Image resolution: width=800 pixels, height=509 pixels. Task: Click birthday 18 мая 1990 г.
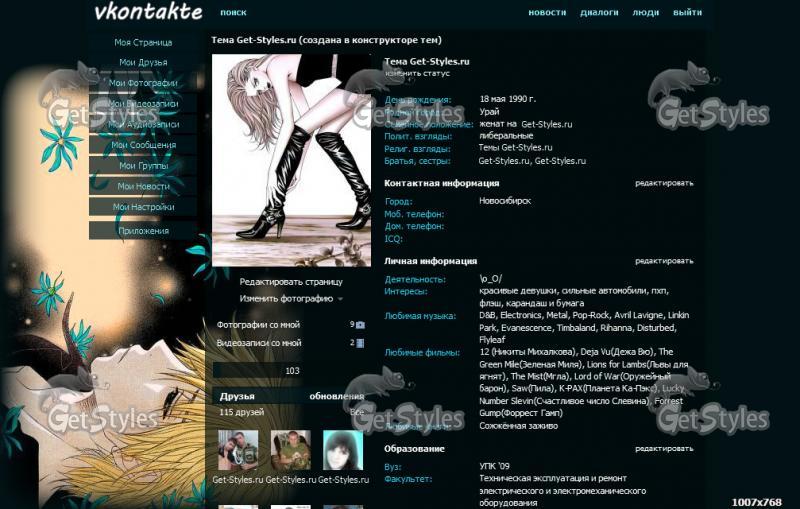click(508, 99)
